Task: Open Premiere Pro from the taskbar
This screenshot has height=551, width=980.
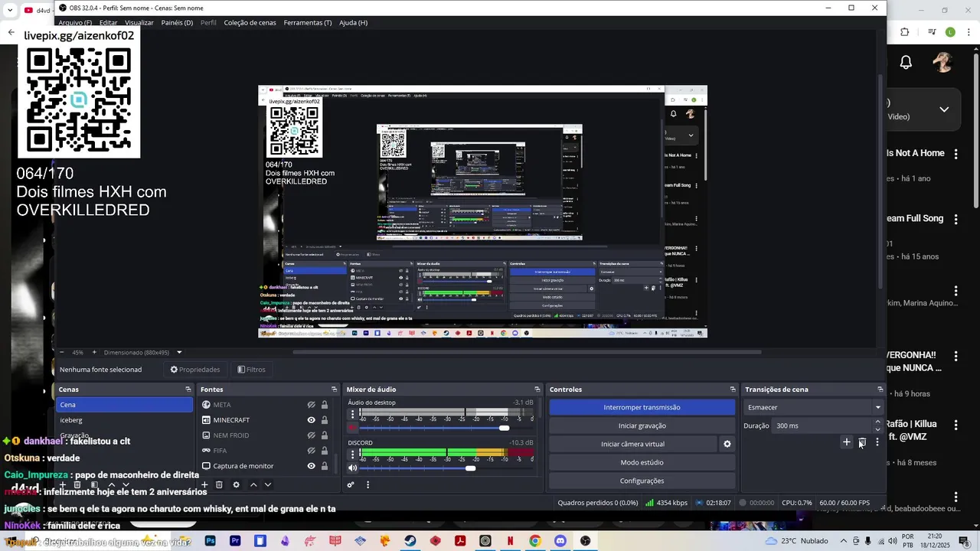Action: [235, 541]
